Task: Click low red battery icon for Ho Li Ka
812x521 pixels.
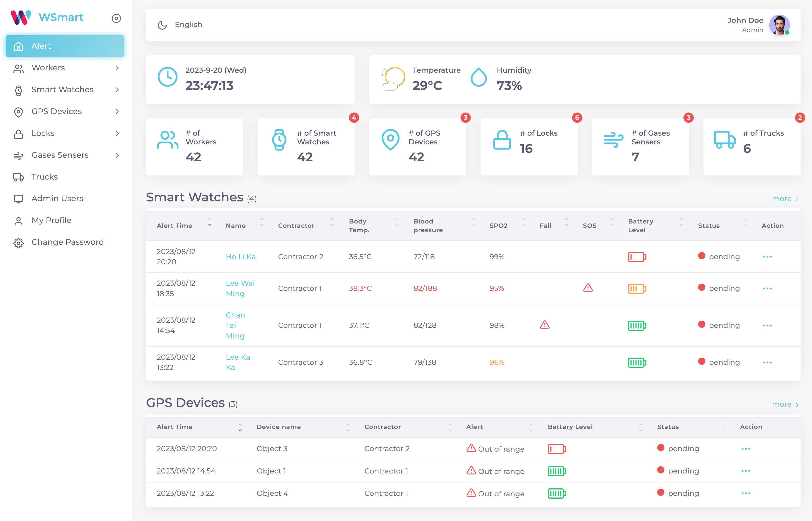Action: pyautogui.click(x=637, y=257)
